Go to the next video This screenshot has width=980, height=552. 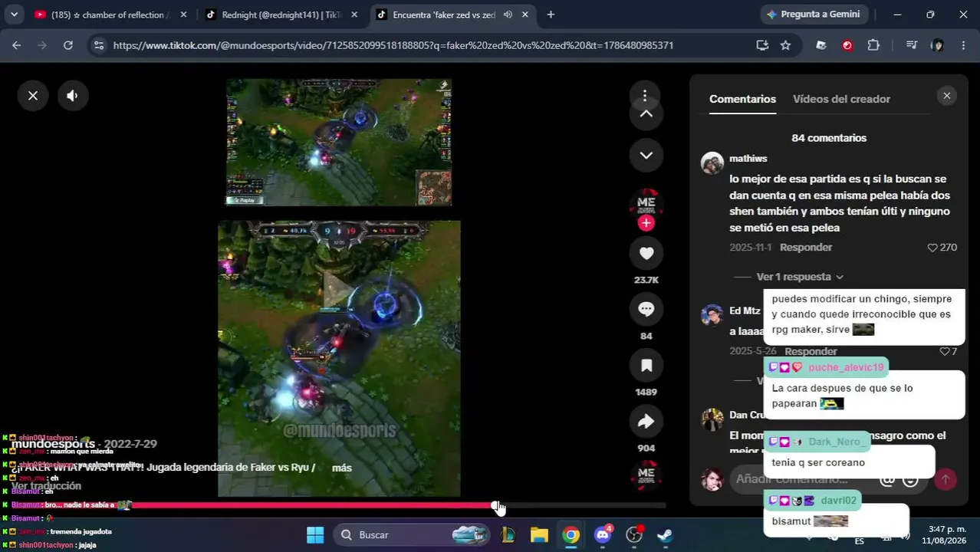click(646, 155)
